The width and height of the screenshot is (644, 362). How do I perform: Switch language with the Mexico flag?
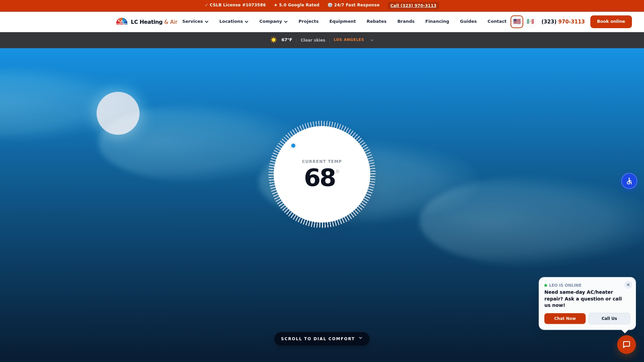pos(530,22)
